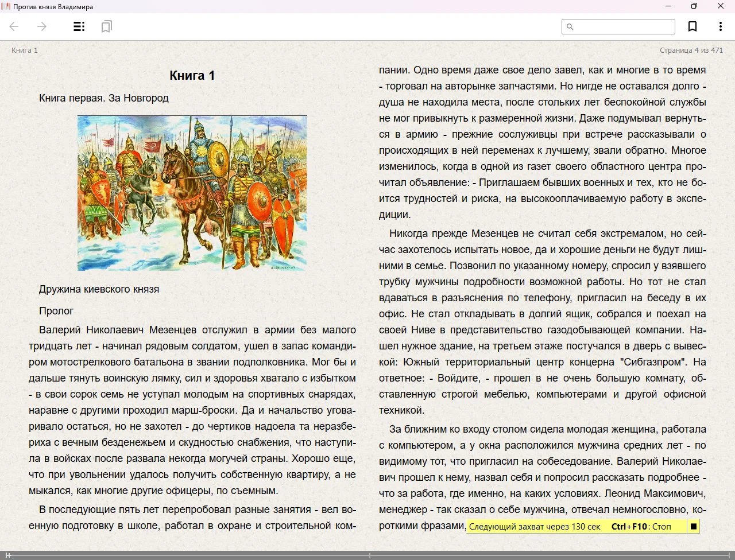Click the black stop square in capture bar
Viewport: 735px width, 560px height.
694,526
